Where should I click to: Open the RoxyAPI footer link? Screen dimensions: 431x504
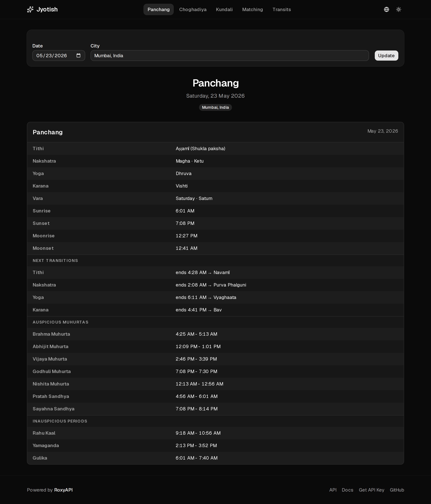click(63, 490)
